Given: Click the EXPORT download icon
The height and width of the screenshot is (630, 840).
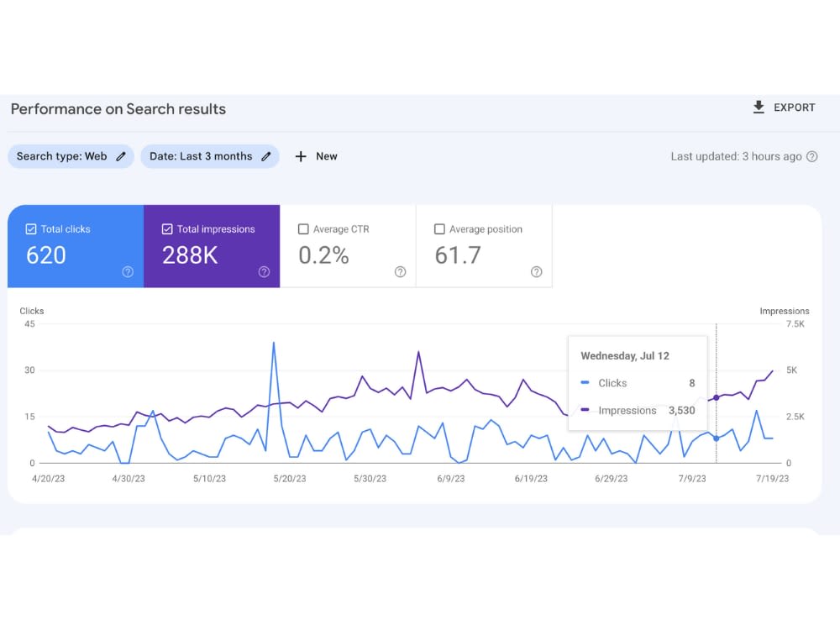Looking at the screenshot, I should tap(759, 108).
